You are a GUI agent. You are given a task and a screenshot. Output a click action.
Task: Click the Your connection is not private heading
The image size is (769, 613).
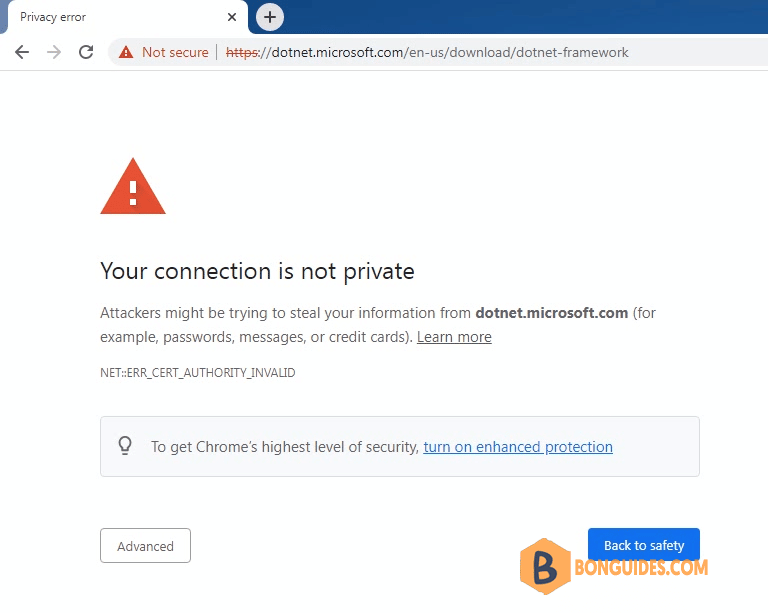257,271
